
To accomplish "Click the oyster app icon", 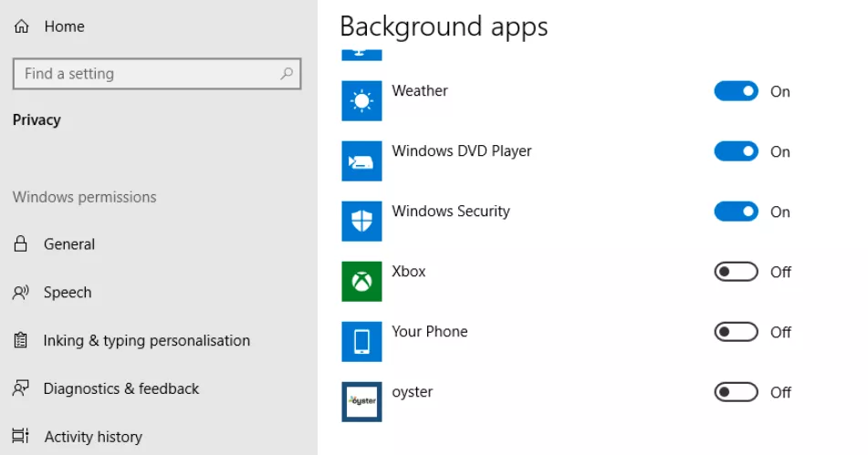I will pyautogui.click(x=361, y=402).
